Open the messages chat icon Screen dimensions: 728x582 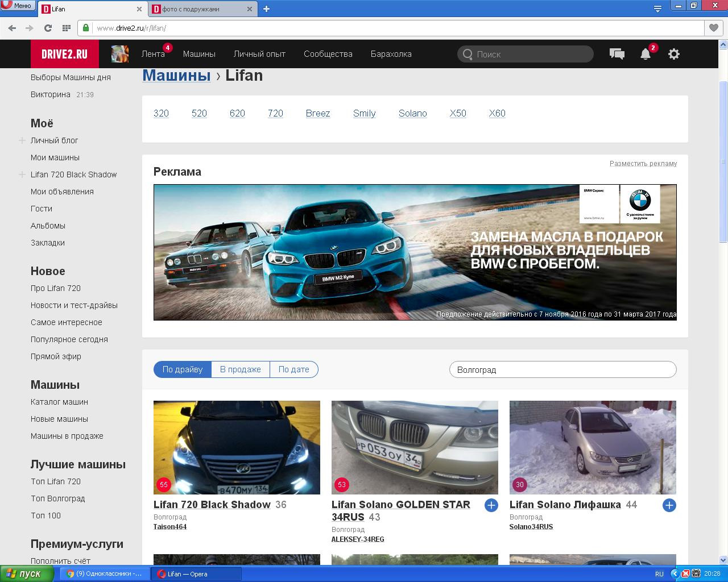[617, 54]
